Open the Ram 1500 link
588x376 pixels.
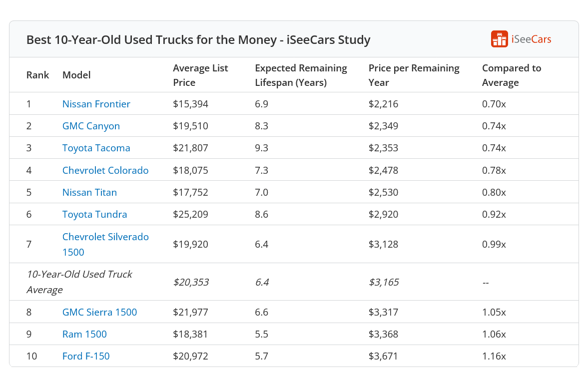click(84, 334)
